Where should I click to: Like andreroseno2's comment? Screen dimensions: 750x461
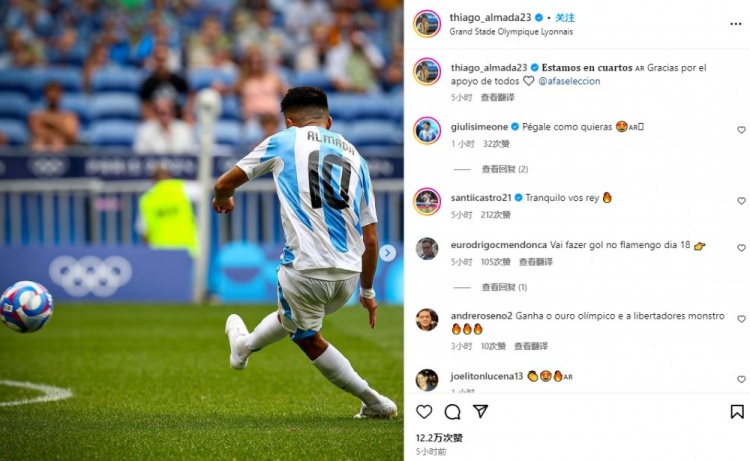click(741, 319)
